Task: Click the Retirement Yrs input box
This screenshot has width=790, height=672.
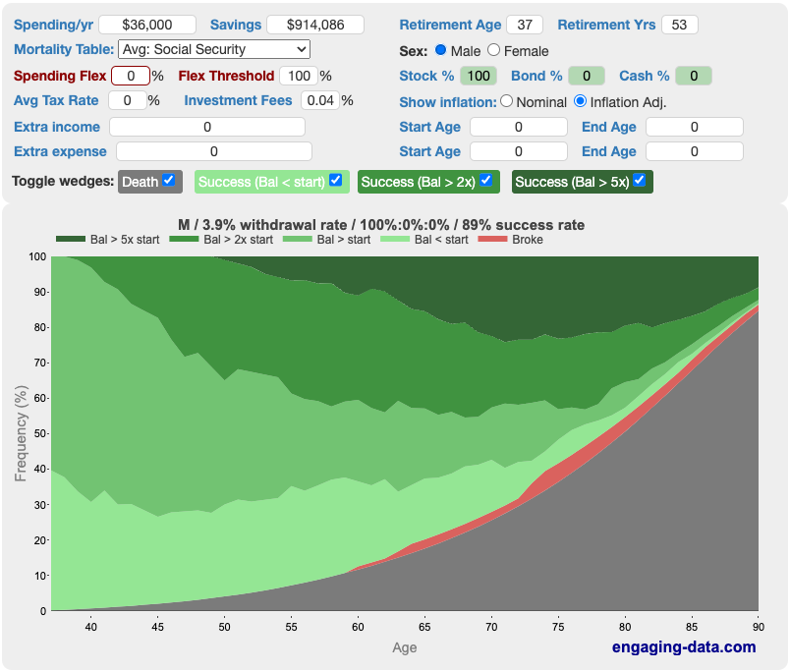Action: (x=679, y=25)
